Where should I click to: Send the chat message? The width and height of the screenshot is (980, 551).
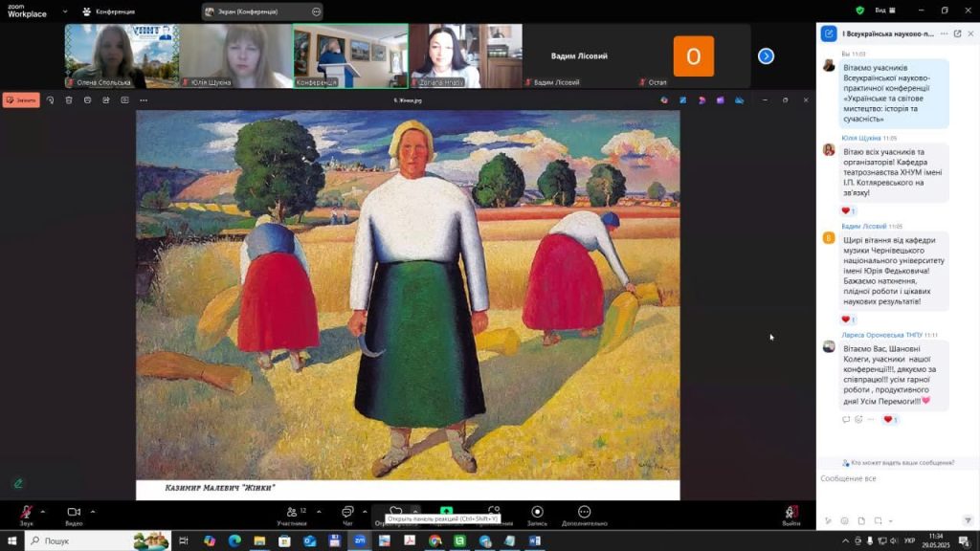969,521
